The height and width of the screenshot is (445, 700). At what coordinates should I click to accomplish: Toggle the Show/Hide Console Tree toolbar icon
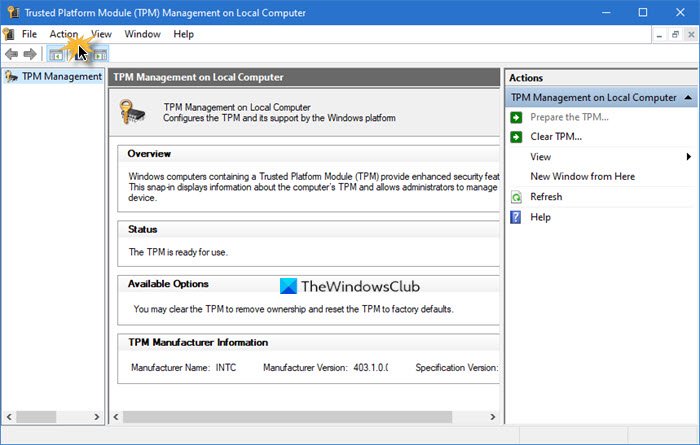pyautogui.click(x=56, y=55)
